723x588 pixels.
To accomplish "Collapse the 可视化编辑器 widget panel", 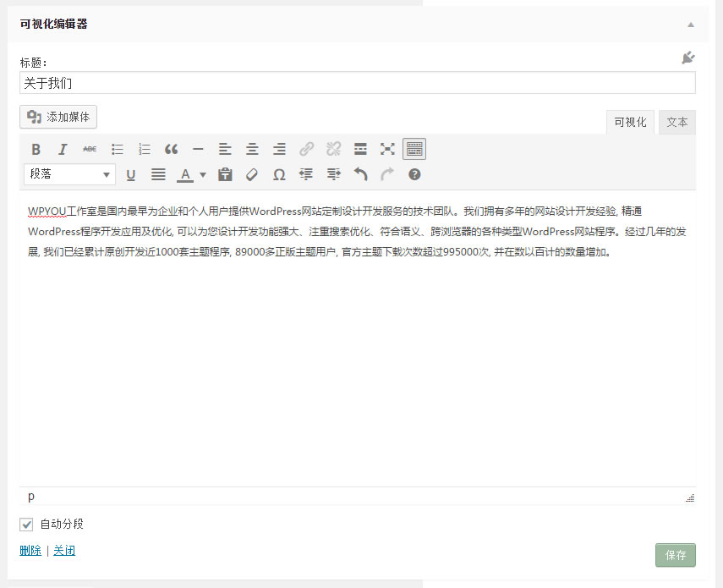I will pyautogui.click(x=691, y=25).
